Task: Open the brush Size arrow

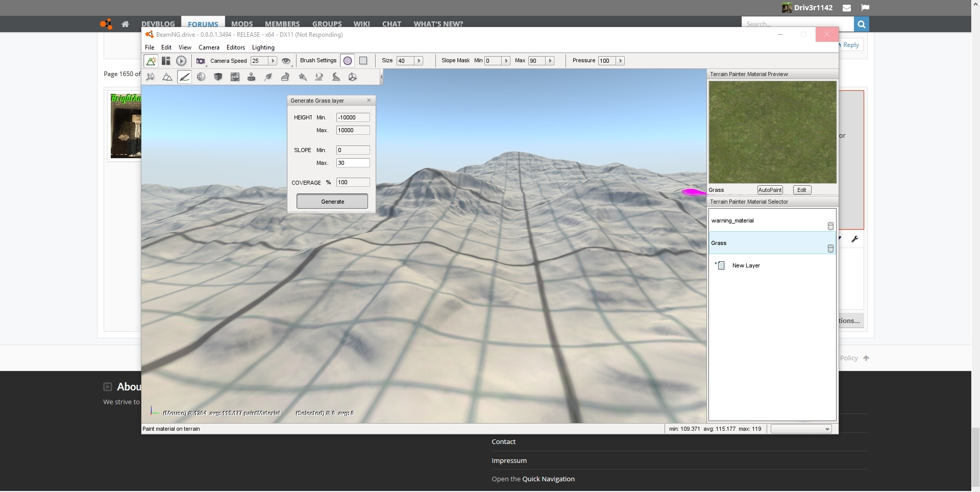Action: (419, 61)
